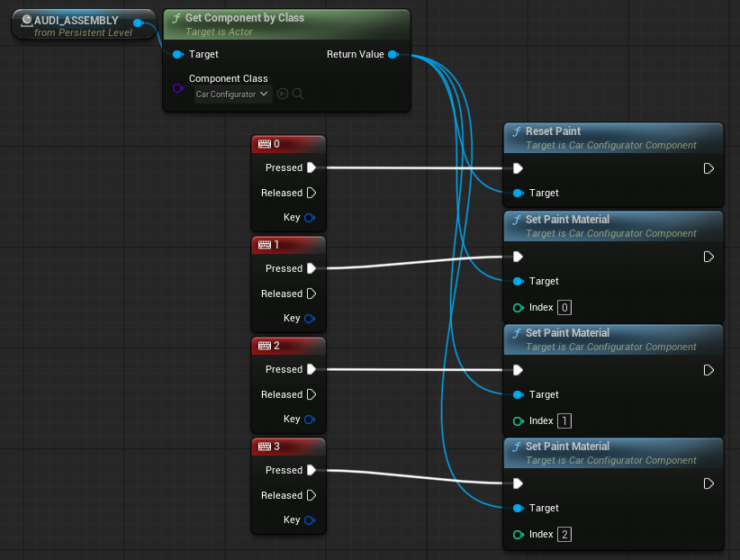Click the Reset Paint exec input pin
The width and height of the screenshot is (740, 560).
tap(518, 168)
